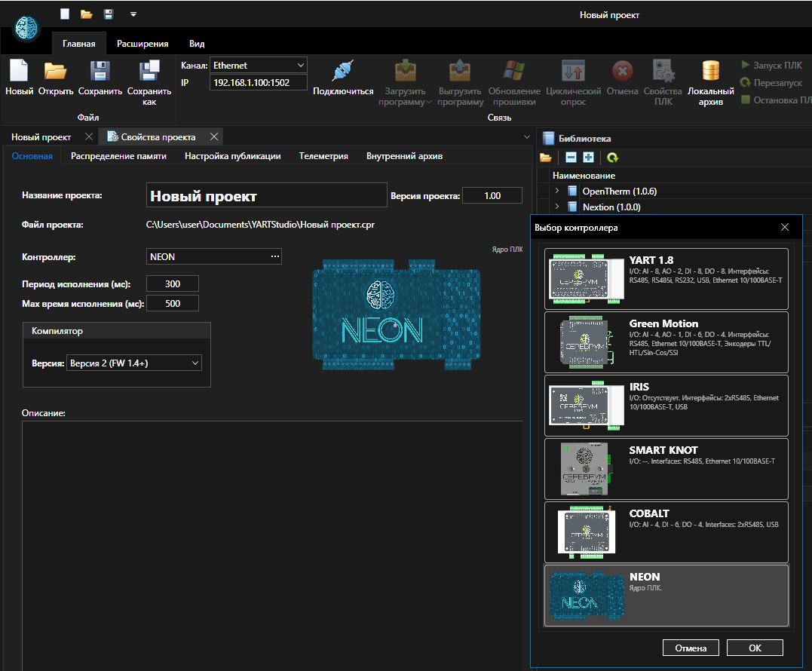Close the Свойства проекта tab
The height and width of the screenshot is (671, 812).
[x=214, y=136]
